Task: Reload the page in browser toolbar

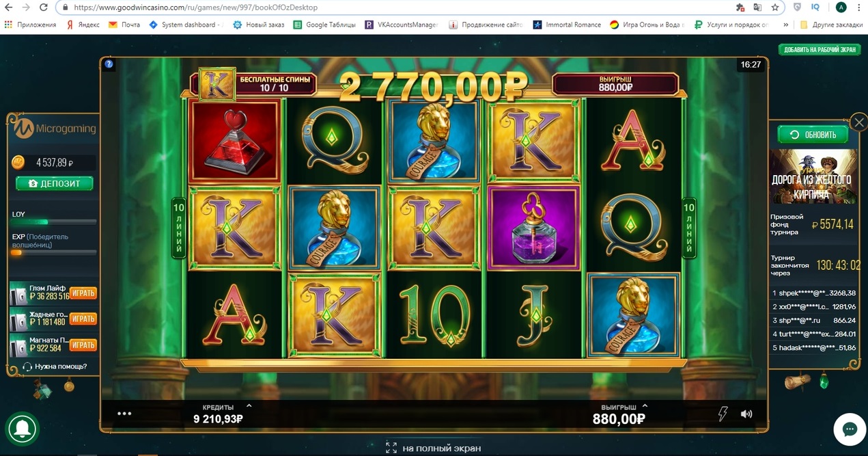Action: point(44,8)
